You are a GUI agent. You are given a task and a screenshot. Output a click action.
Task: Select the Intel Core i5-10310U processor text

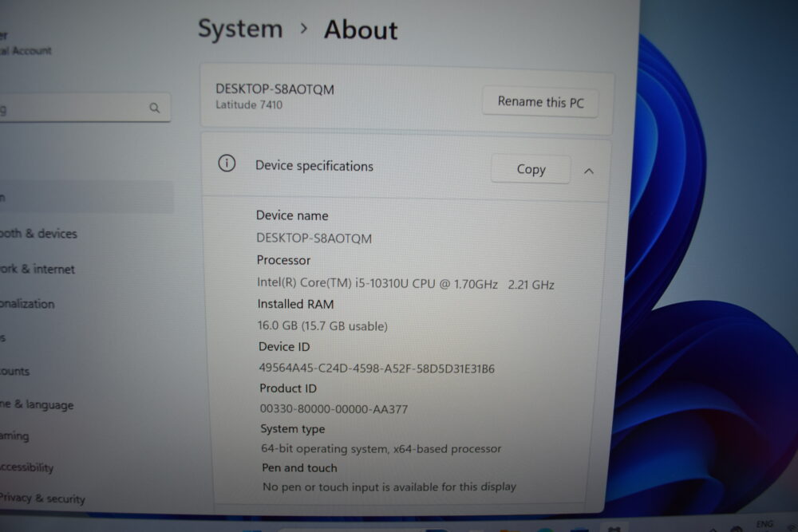point(405,284)
